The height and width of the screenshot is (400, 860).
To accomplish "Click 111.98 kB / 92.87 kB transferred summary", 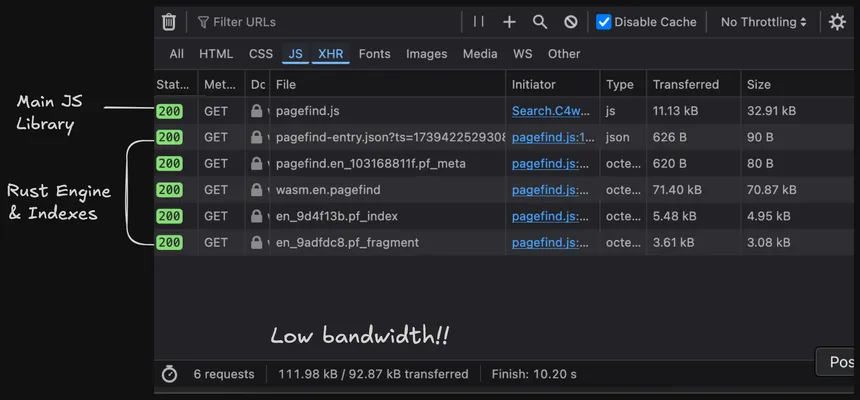I will [374, 374].
